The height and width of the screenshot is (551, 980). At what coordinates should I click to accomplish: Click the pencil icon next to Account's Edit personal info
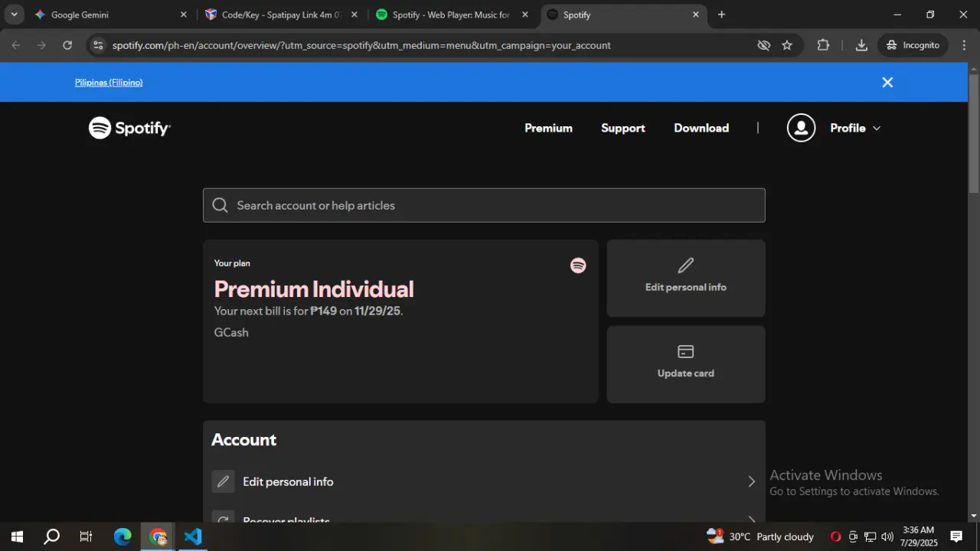(x=223, y=481)
